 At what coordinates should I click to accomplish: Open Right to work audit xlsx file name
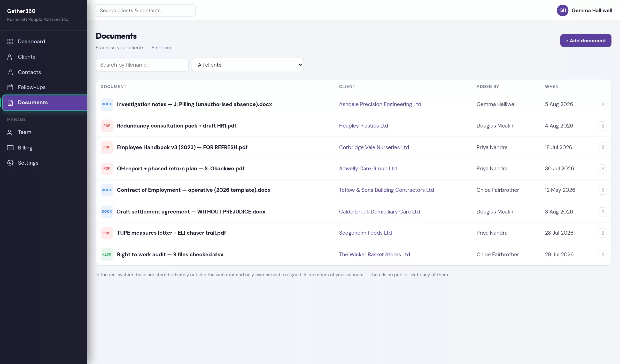coord(170,255)
